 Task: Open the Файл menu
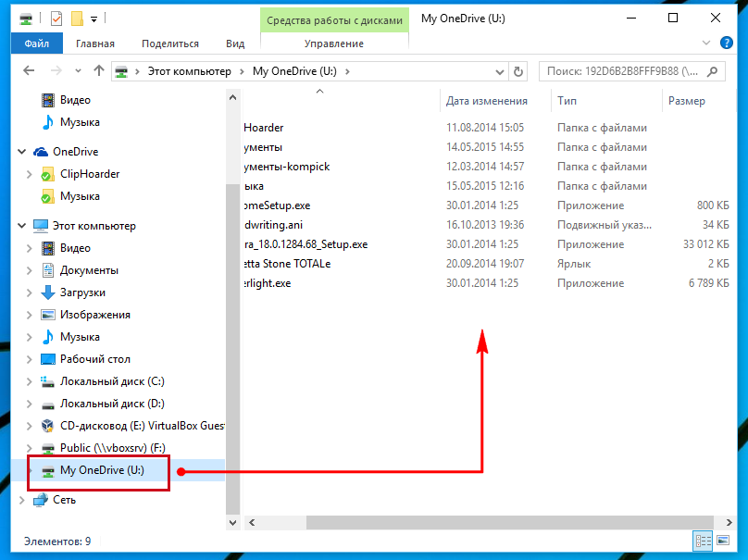[37, 44]
